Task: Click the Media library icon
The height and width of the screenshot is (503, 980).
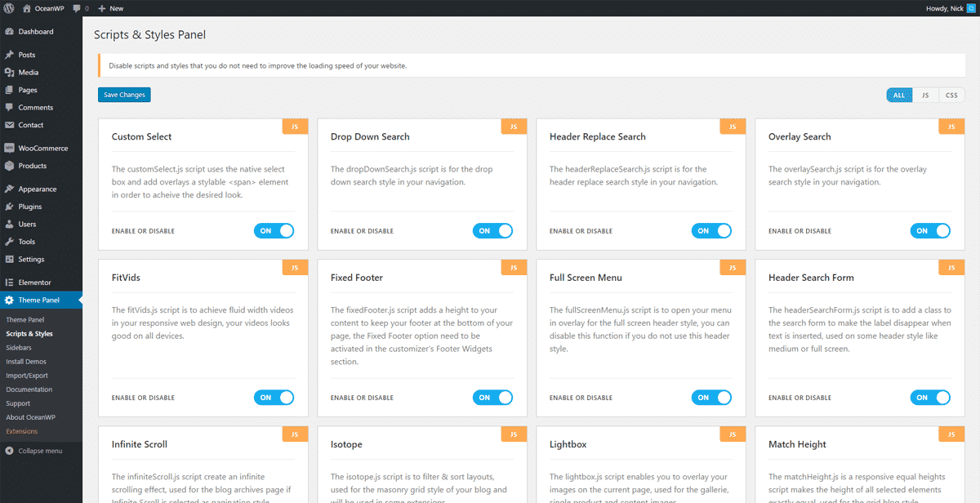Action: coord(9,73)
